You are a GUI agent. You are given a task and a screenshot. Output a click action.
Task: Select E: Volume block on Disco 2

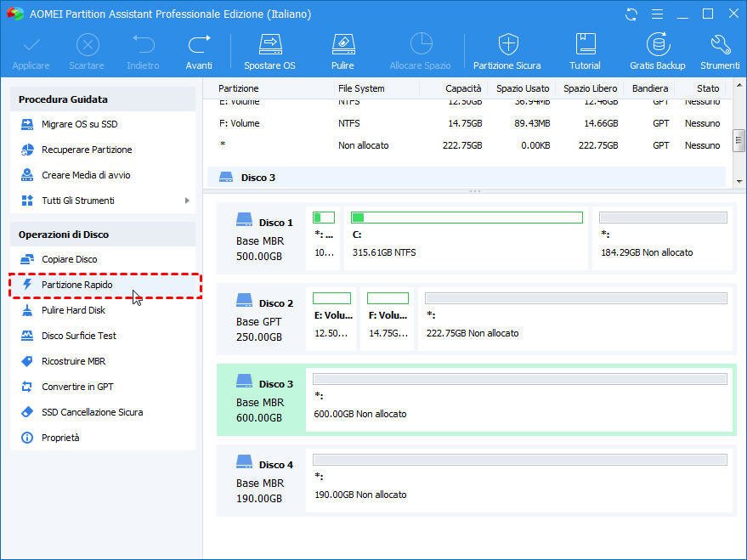click(331, 319)
